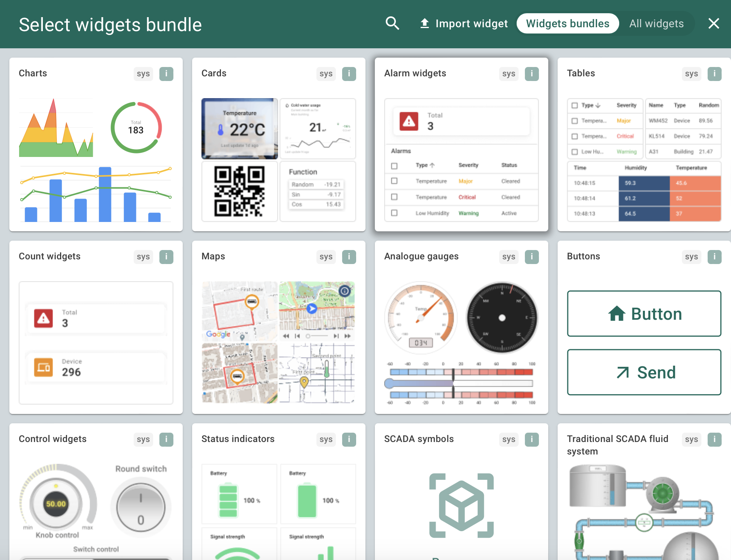Select the Alarm widgets bundle title
Viewport: 731px width, 560px height.
click(415, 73)
